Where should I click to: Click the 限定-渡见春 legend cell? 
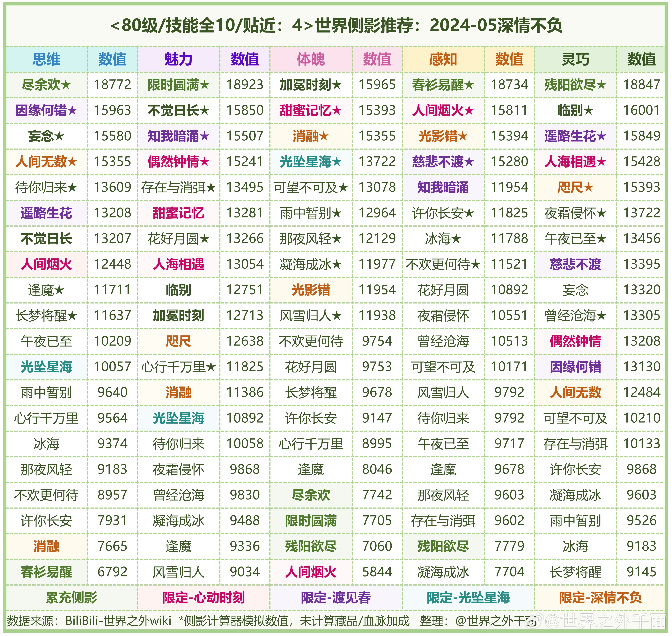[x=336, y=598]
